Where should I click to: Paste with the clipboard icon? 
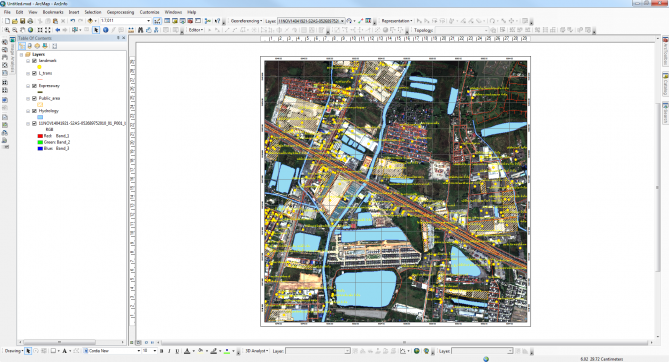55,21
